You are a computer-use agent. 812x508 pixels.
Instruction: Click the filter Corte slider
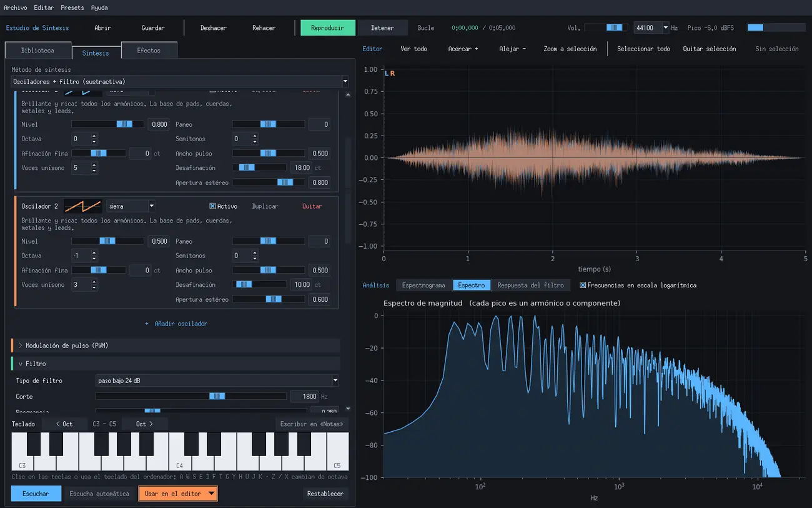tap(191, 397)
